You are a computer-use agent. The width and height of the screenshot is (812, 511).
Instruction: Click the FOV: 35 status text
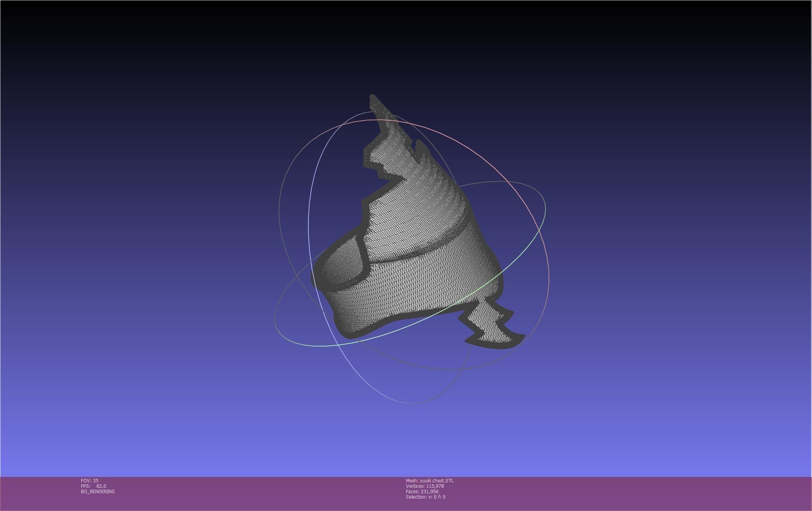point(89,480)
